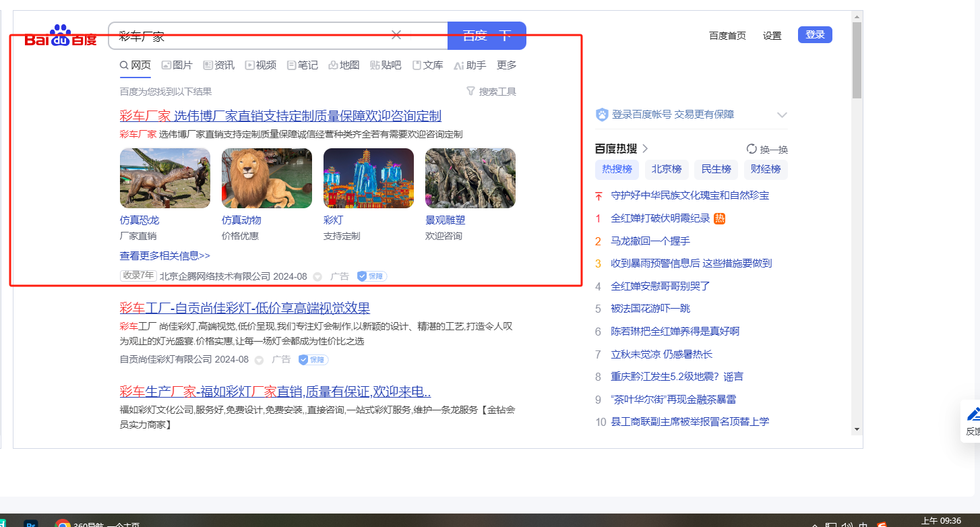Image resolution: width=980 pixels, height=527 pixels.
Task: Click the Chrome icon in the taskbar
Action: (62, 524)
